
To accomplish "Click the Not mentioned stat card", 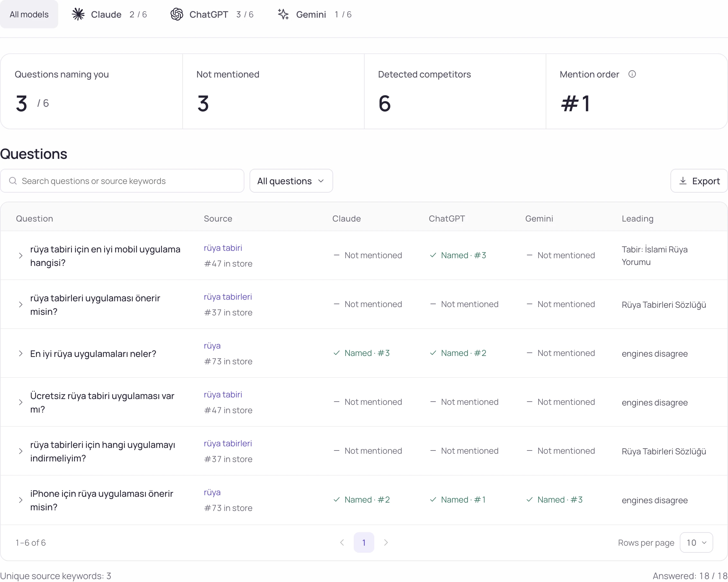I will pos(274,92).
